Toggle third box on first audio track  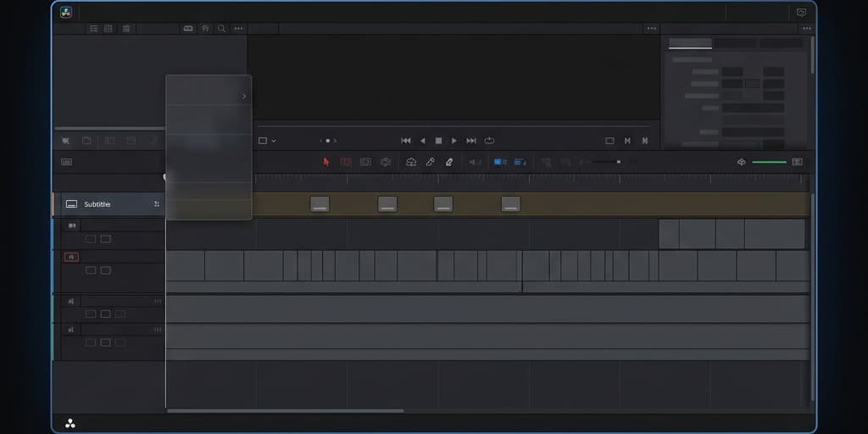[x=120, y=314]
